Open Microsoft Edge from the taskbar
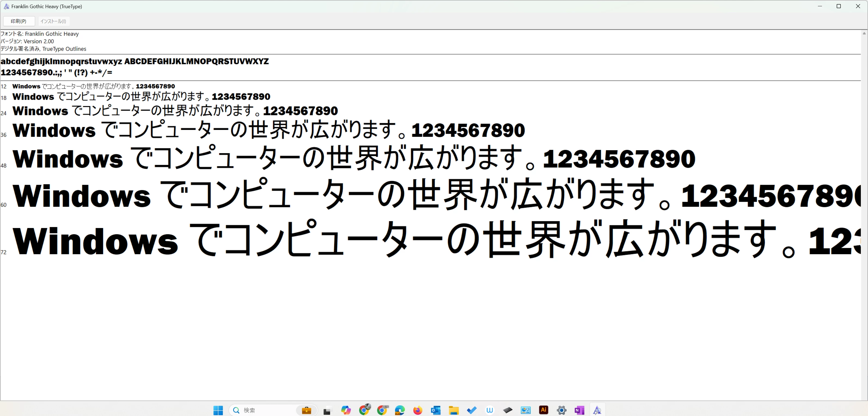 [400, 410]
